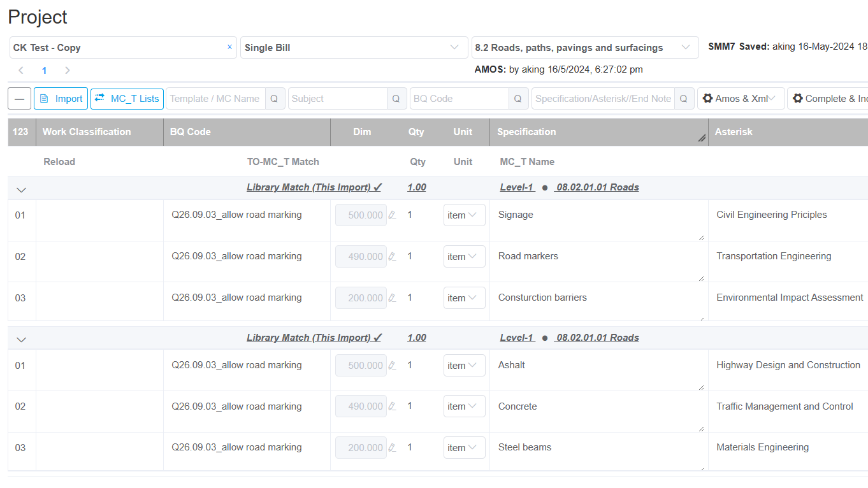
Task: Click the edit pencil icon in Steel beams row
Action: (x=393, y=448)
